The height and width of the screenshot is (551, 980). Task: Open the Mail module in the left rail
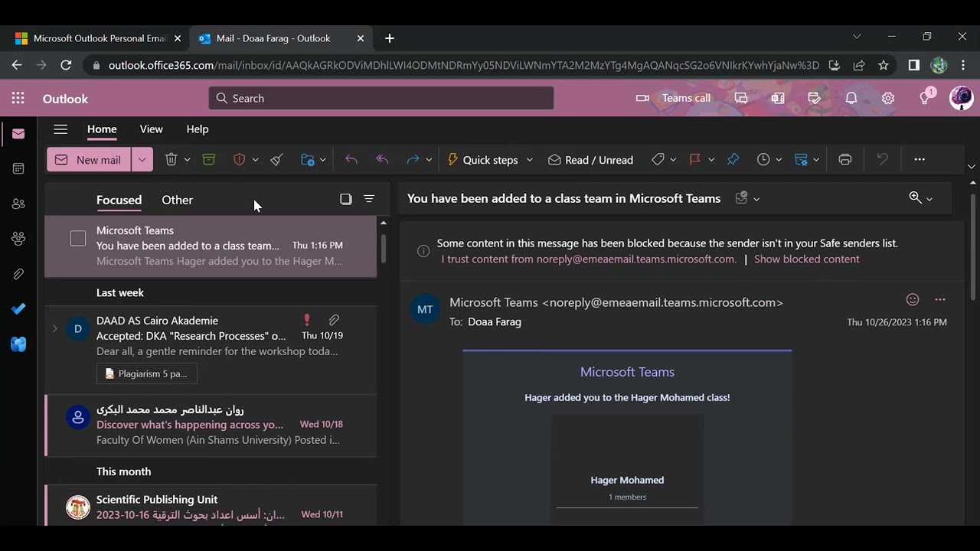[x=18, y=134]
